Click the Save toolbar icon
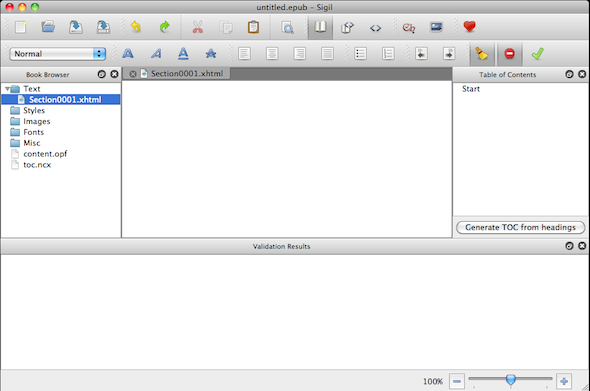 [76, 27]
